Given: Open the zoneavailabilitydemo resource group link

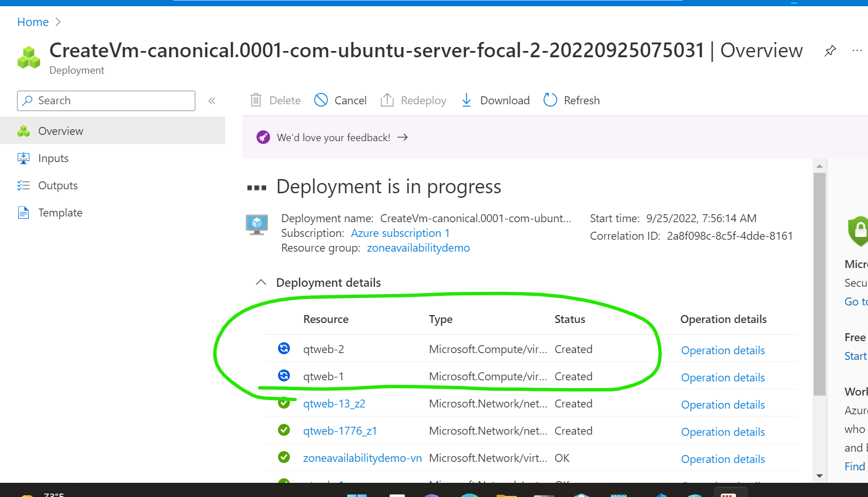Looking at the screenshot, I should (x=418, y=248).
